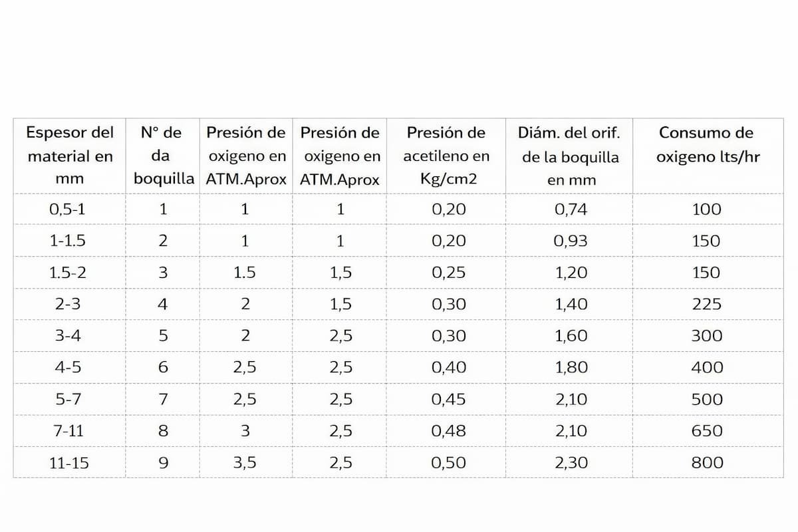
Task: Click the 11-15 thickness cell
Action: click(68, 464)
